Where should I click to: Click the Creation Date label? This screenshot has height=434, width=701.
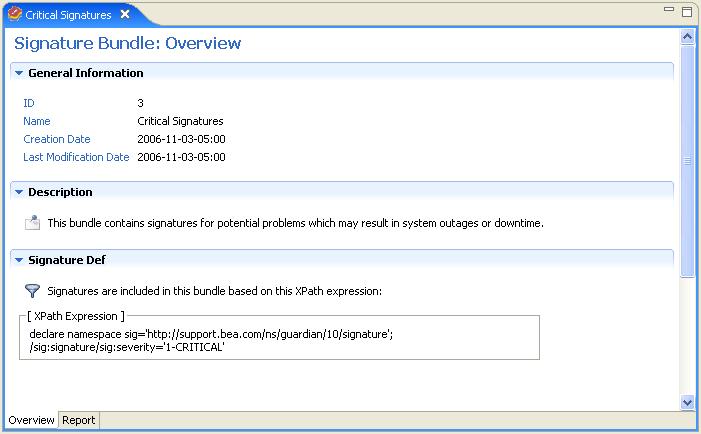pyautogui.click(x=57, y=139)
